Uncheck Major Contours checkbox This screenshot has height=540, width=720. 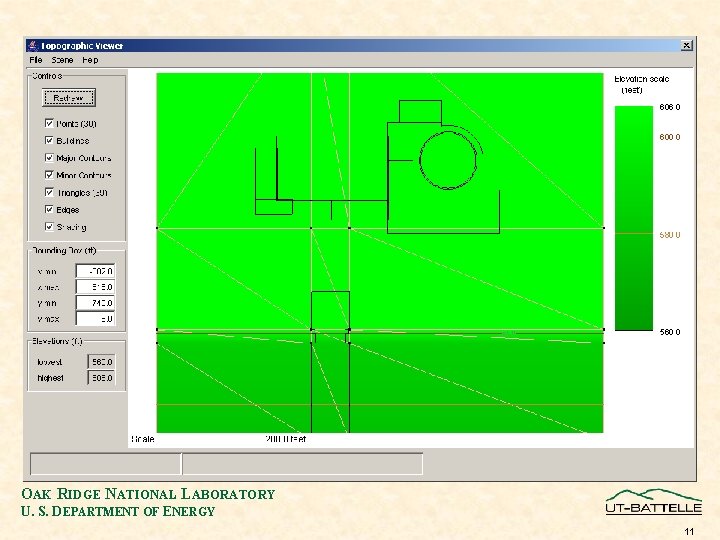pos(49,158)
